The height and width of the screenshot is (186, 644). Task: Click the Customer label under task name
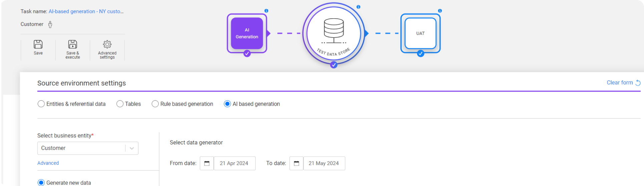coord(32,24)
